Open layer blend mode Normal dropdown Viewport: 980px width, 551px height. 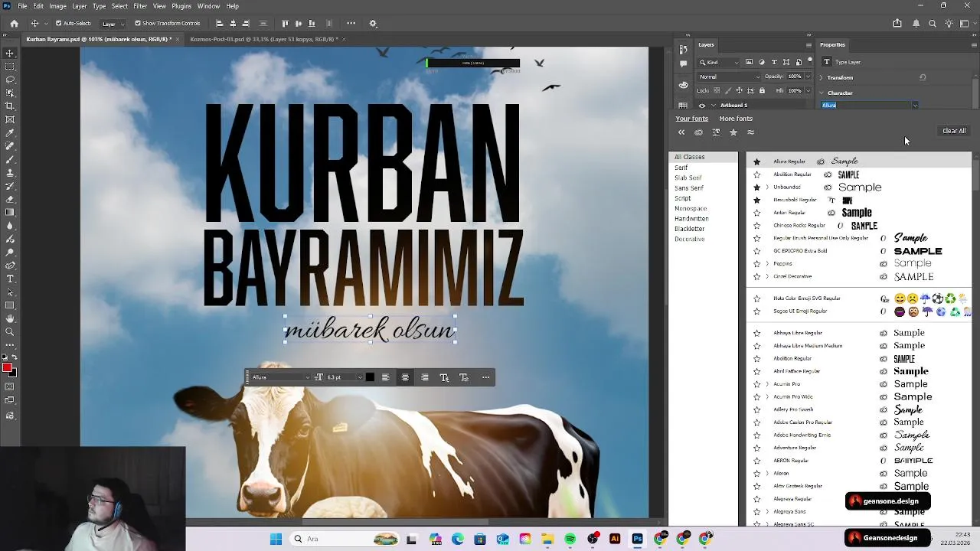[x=730, y=77]
